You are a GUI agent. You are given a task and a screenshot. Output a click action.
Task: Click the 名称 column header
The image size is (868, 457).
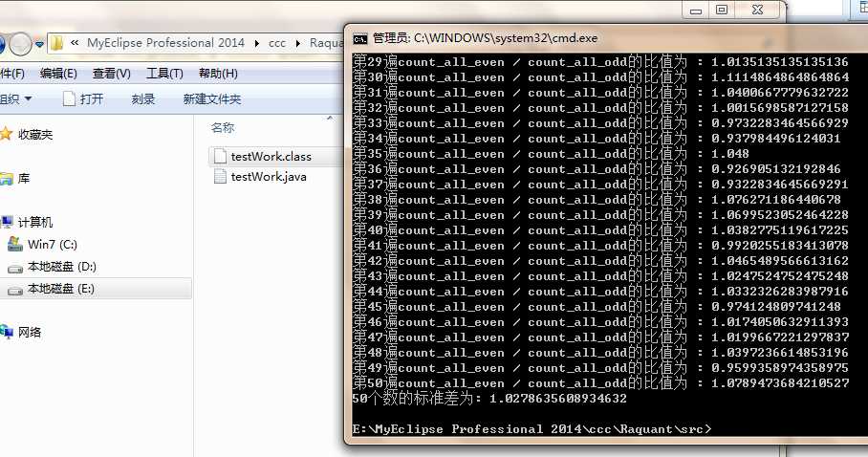223,128
